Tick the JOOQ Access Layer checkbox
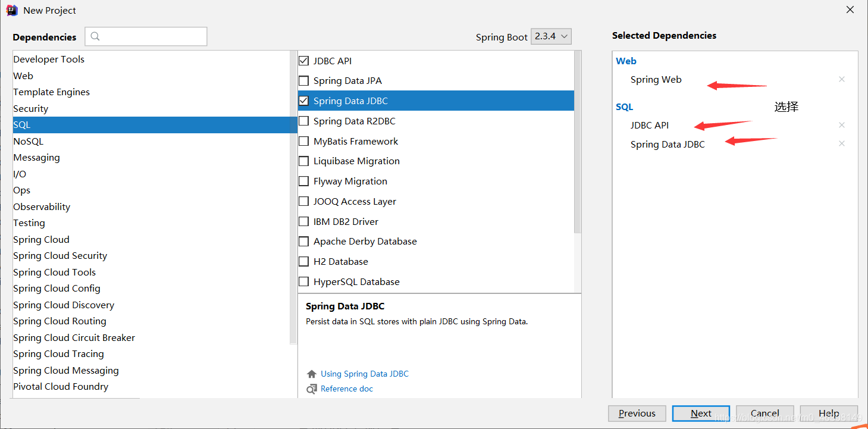The height and width of the screenshot is (429, 868). point(304,201)
